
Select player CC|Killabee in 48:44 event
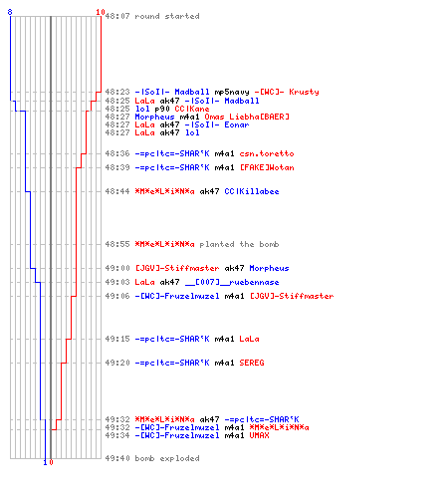point(252,191)
